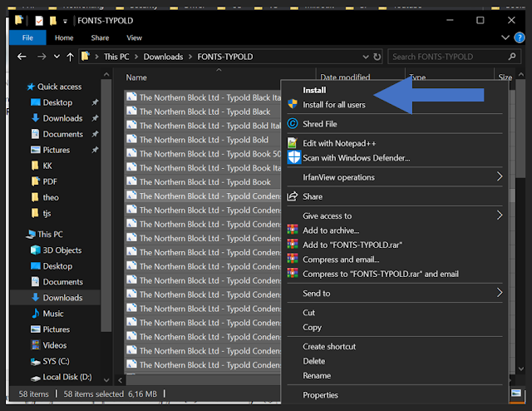The width and height of the screenshot is (532, 411).
Task: Click Share in the context menu
Action: (x=313, y=196)
